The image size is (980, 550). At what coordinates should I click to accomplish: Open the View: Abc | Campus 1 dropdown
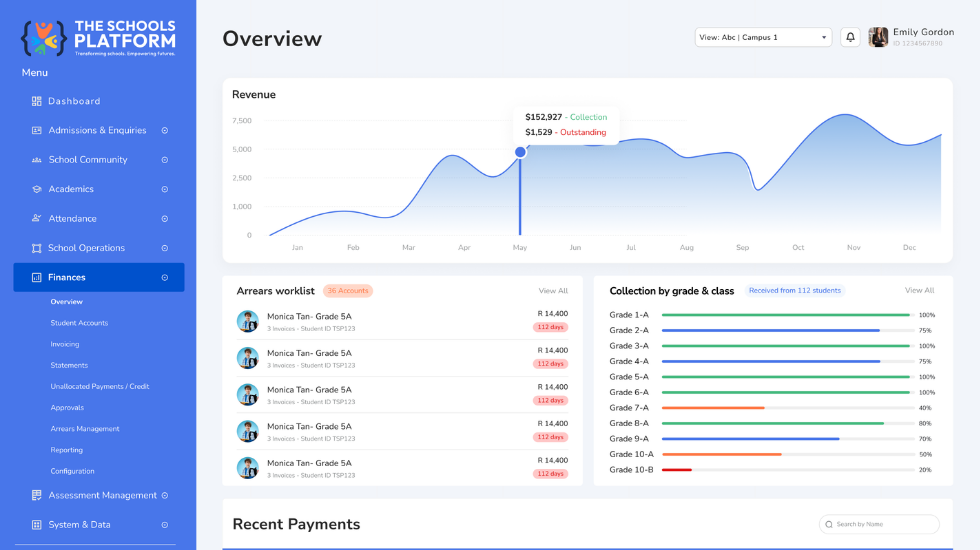[763, 38]
